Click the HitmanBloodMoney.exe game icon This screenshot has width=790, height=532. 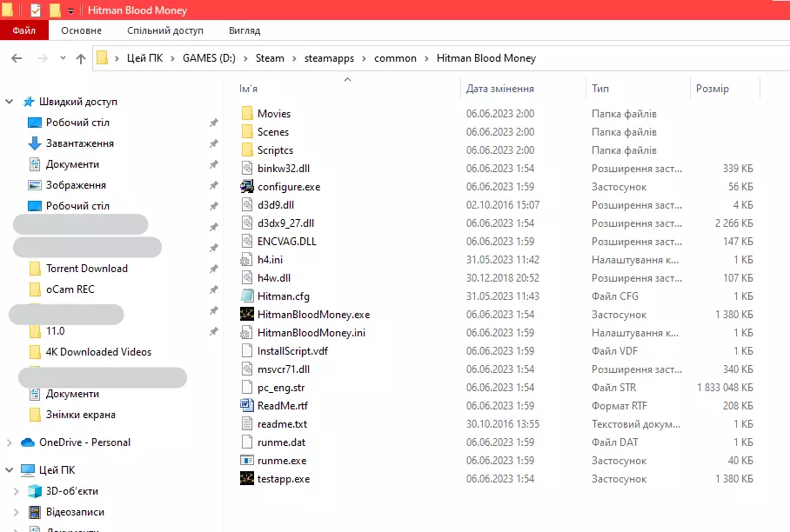coord(247,314)
